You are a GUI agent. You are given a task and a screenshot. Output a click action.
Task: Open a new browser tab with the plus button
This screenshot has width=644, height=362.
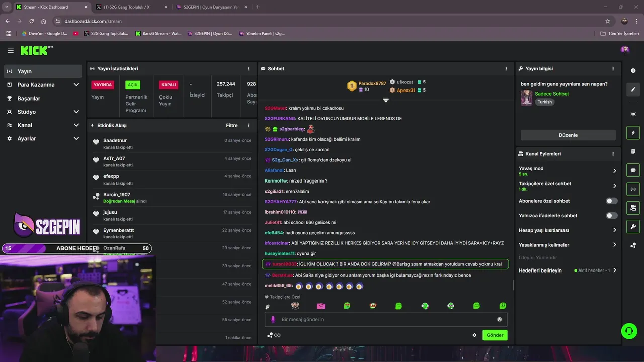[x=258, y=7]
